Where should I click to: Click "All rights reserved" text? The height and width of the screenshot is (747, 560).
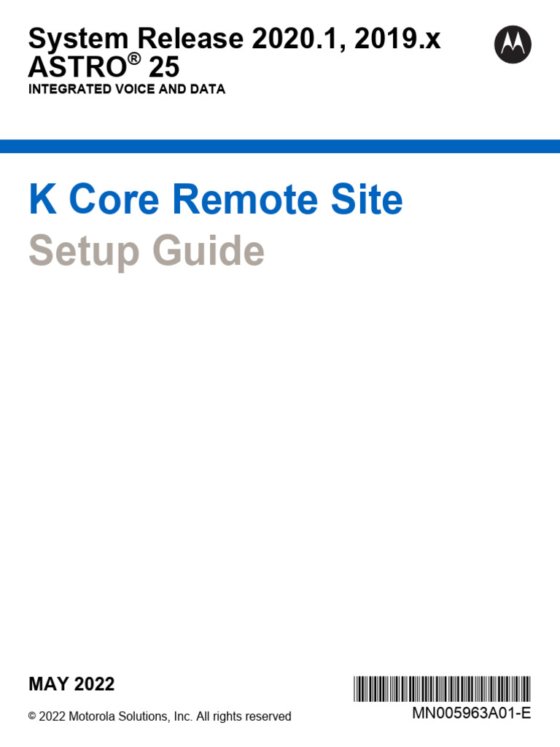point(244,717)
